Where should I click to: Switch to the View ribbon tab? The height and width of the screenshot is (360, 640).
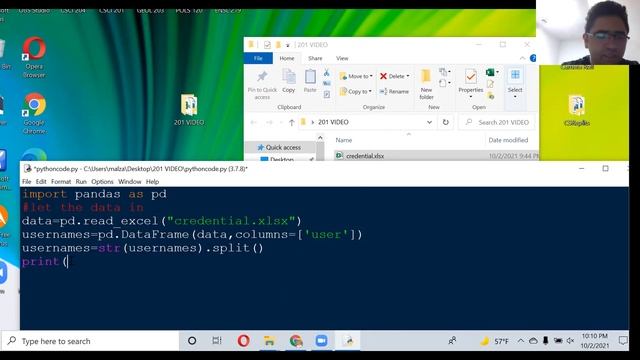point(342,58)
